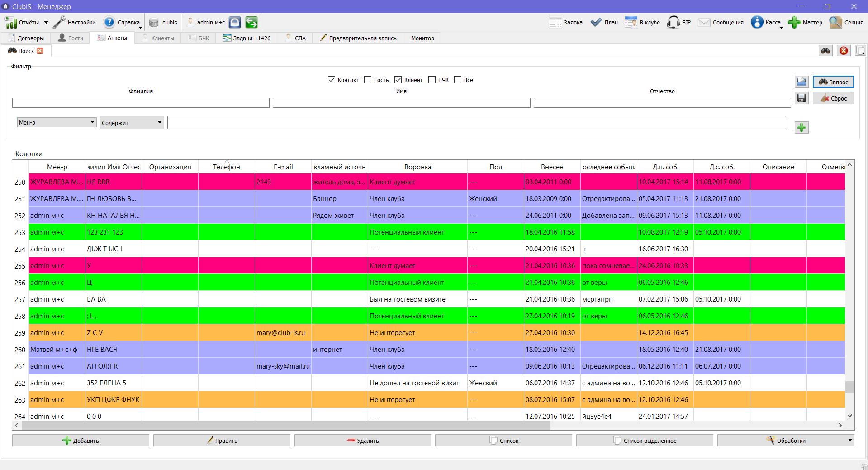Click the binoculars icon above the filter
Image resolution: width=868 pixels, height=470 pixels.
click(825, 51)
